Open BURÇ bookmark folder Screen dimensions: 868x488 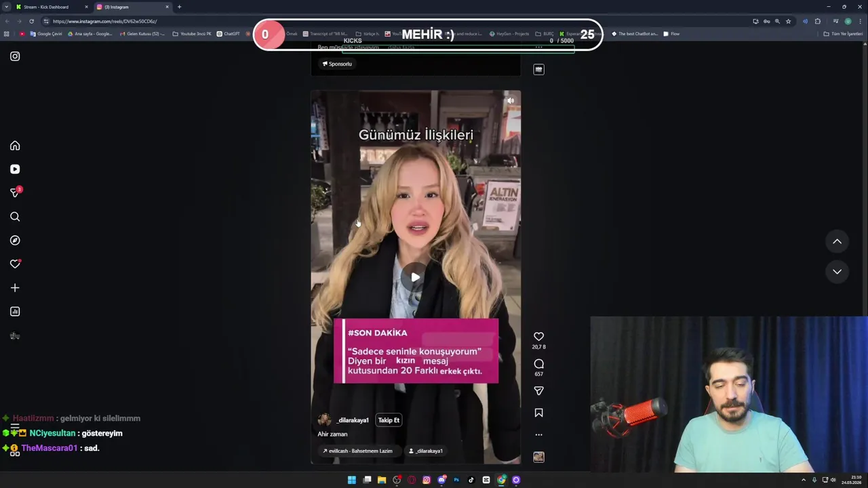point(545,34)
